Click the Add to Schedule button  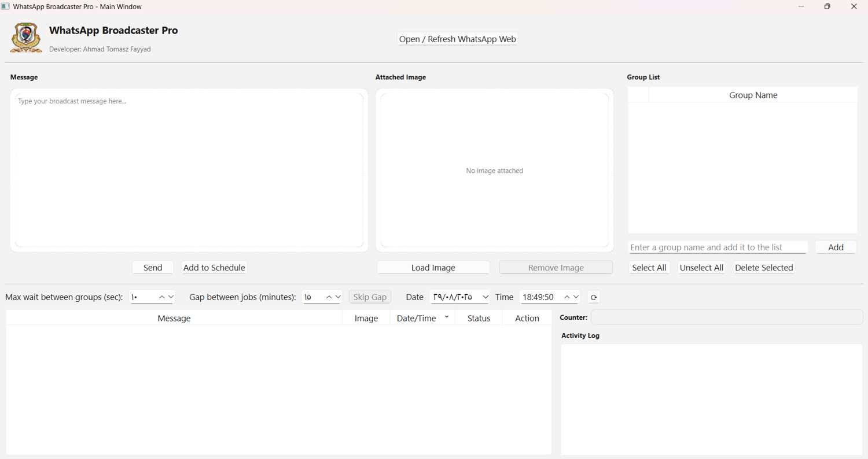pos(214,268)
